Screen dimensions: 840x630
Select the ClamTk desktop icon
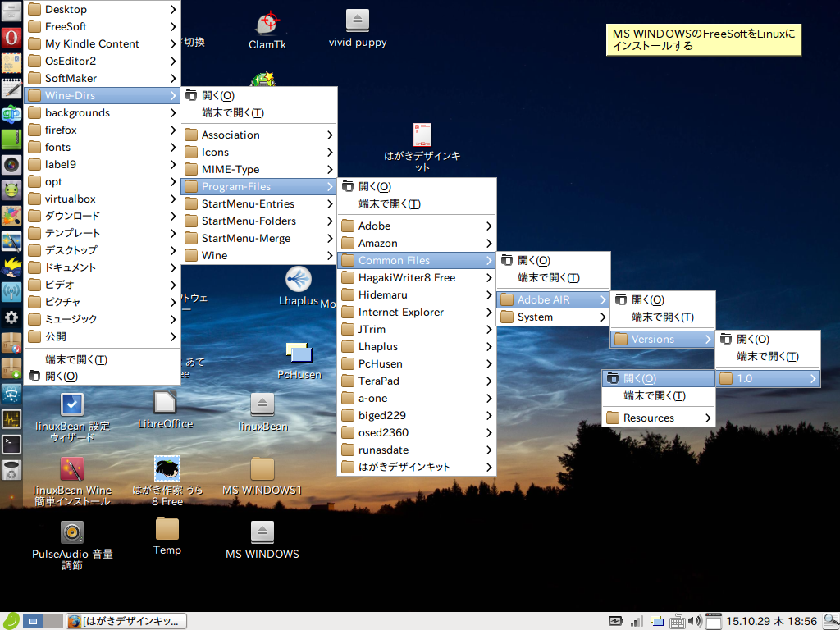pos(267,31)
